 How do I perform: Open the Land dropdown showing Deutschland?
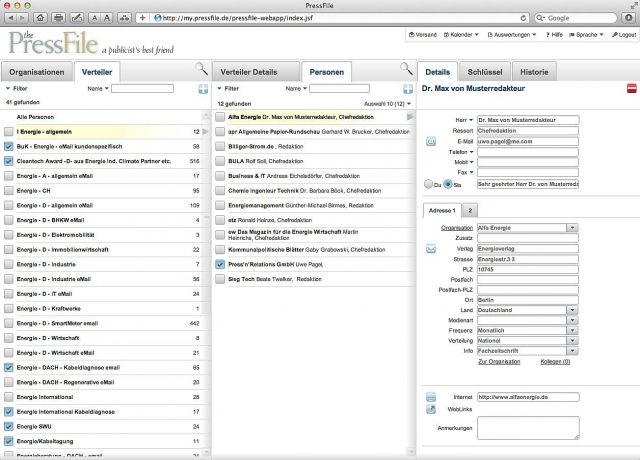tap(572, 310)
